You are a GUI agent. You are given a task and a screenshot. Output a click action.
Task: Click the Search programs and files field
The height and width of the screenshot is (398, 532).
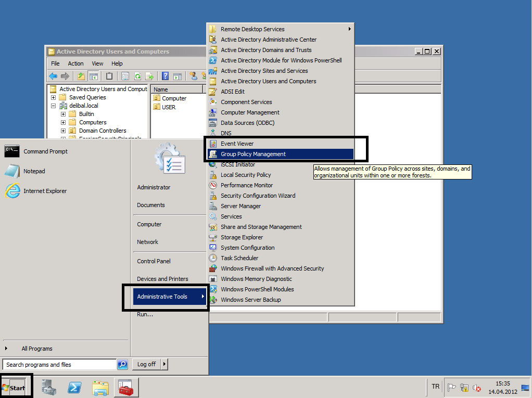[59, 365]
